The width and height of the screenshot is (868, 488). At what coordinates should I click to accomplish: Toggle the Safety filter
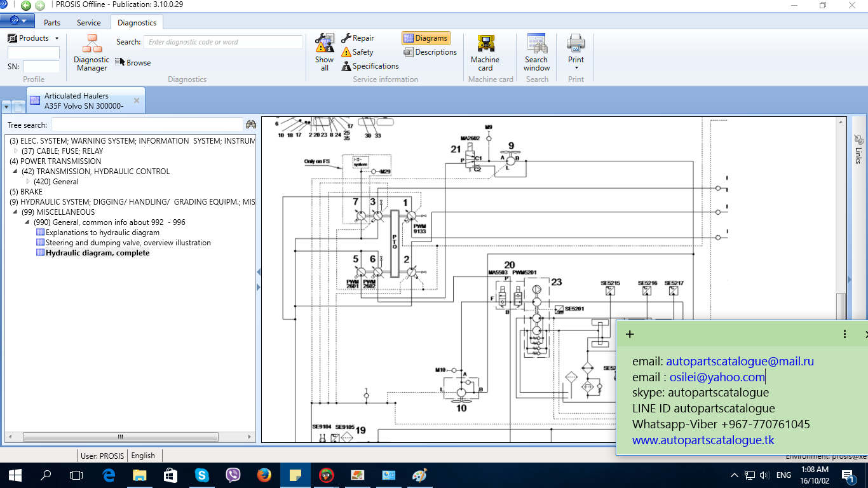[x=357, y=52]
